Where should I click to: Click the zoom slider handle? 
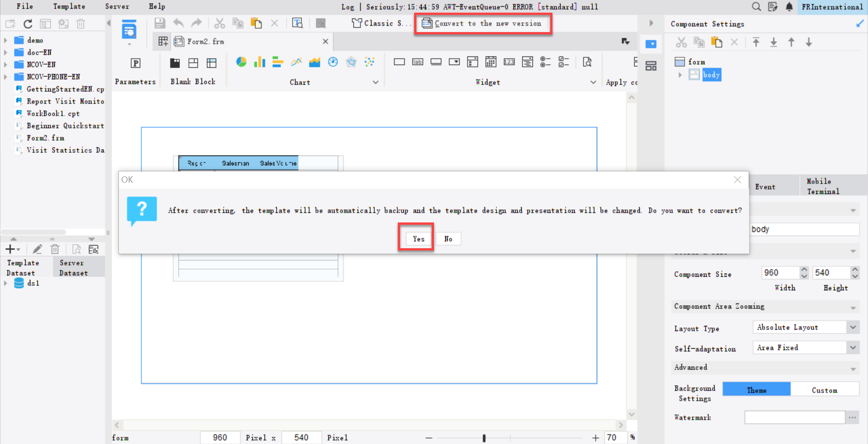click(x=484, y=438)
